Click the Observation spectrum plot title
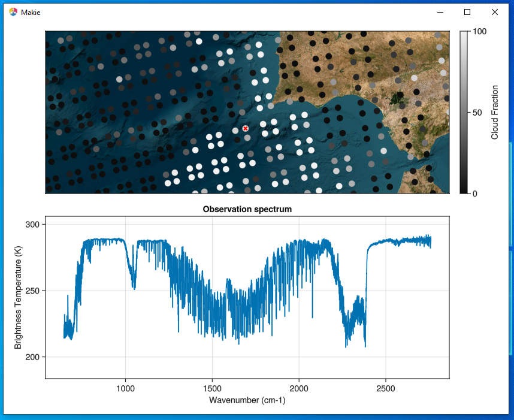 (x=247, y=209)
